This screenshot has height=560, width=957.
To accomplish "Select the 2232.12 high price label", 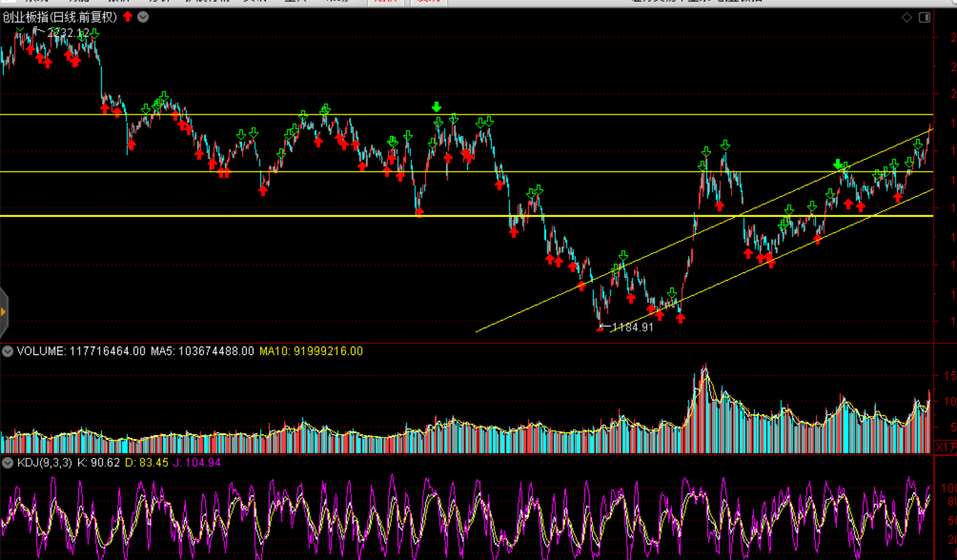I will point(67,32).
